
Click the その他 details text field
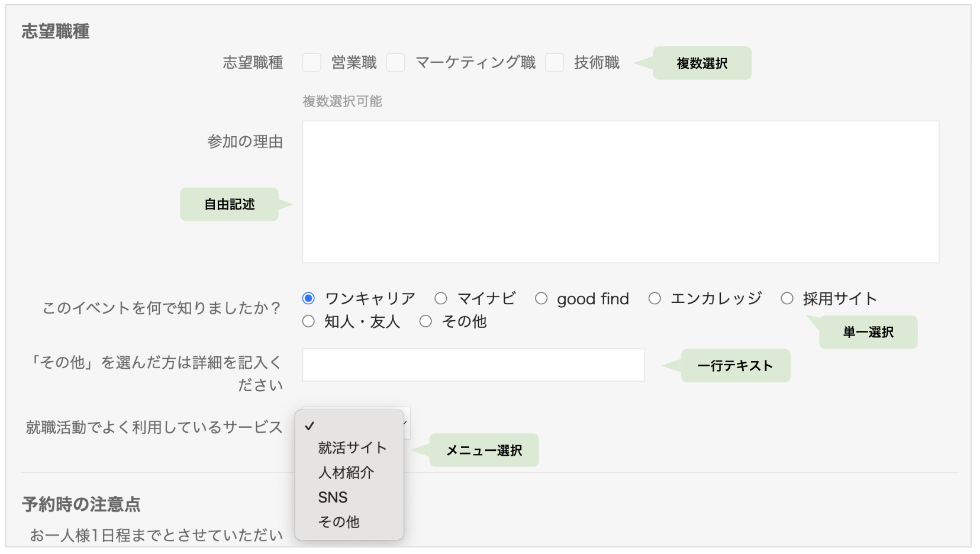[473, 365]
